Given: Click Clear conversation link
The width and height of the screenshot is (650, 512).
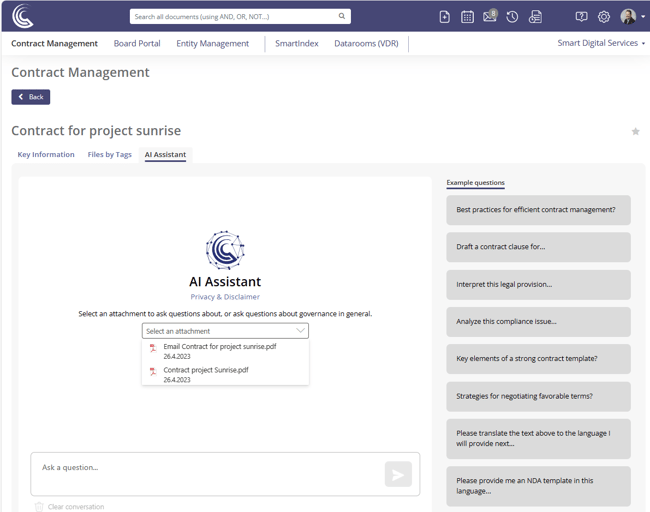Looking at the screenshot, I should point(76,507).
